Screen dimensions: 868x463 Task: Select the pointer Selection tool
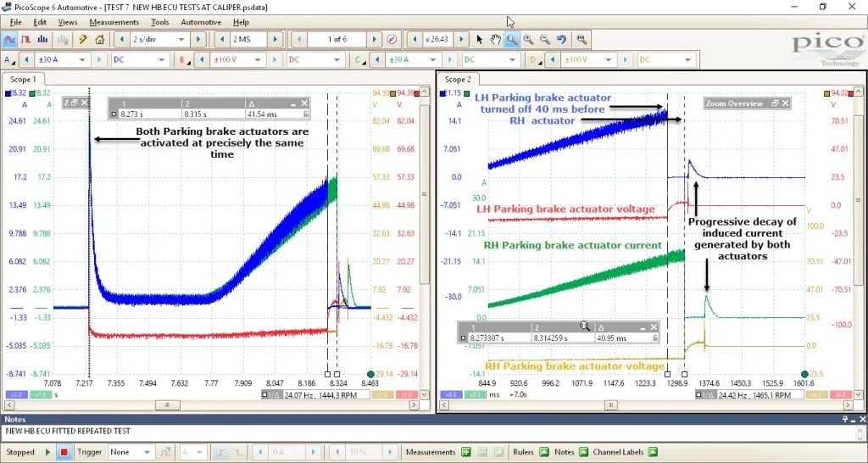[480, 39]
